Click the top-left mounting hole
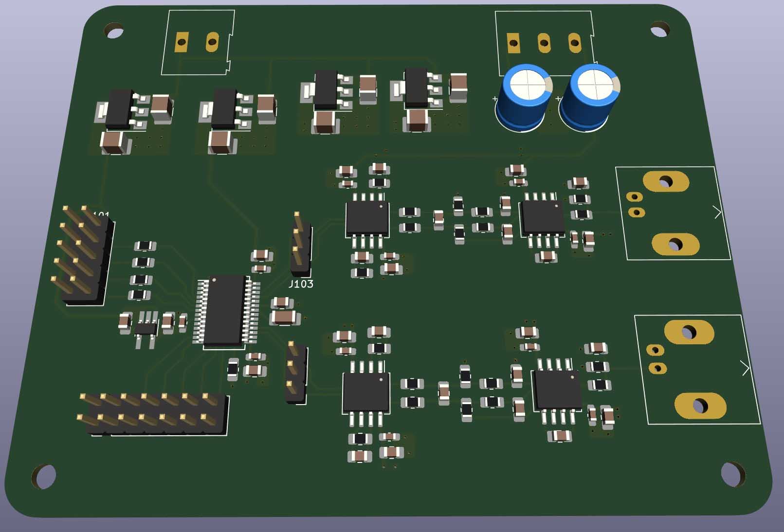Image resolution: width=784 pixels, height=532 pixels. click(x=114, y=32)
